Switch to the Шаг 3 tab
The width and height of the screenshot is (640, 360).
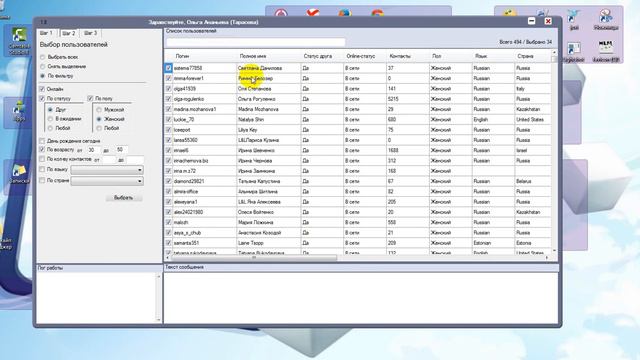pyautogui.click(x=91, y=33)
